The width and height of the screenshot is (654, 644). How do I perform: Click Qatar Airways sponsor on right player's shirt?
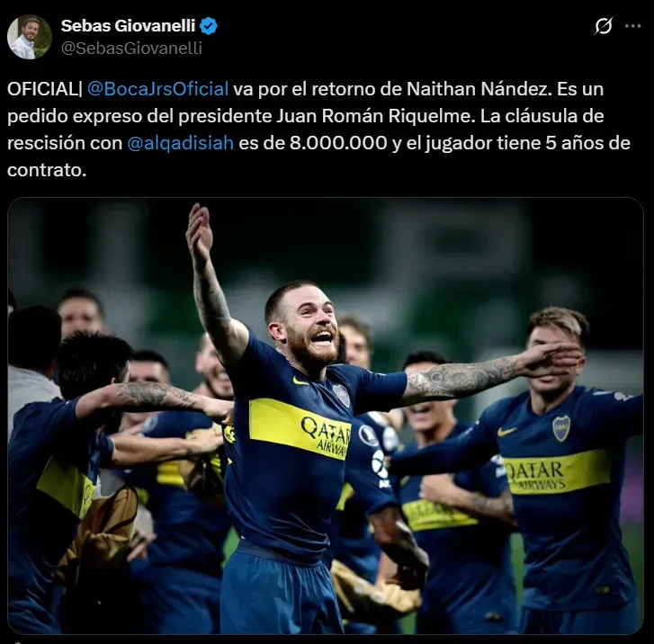535,476
